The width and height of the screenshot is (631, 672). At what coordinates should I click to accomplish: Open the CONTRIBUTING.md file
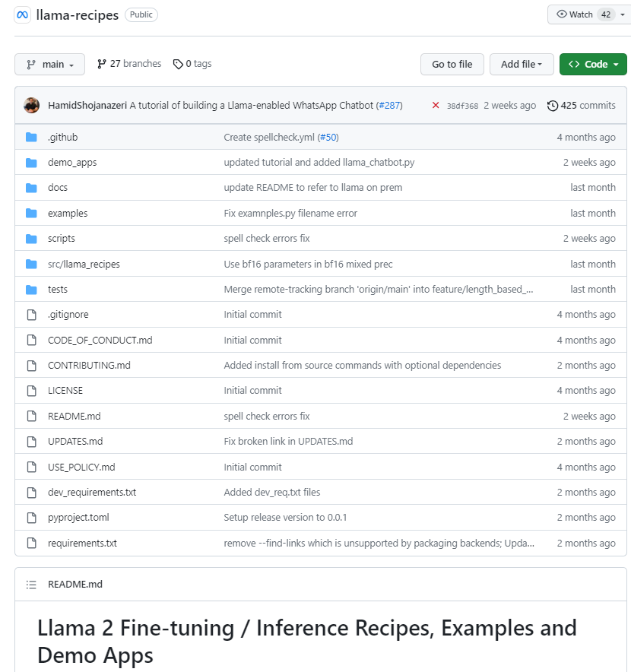click(x=89, y=365)
